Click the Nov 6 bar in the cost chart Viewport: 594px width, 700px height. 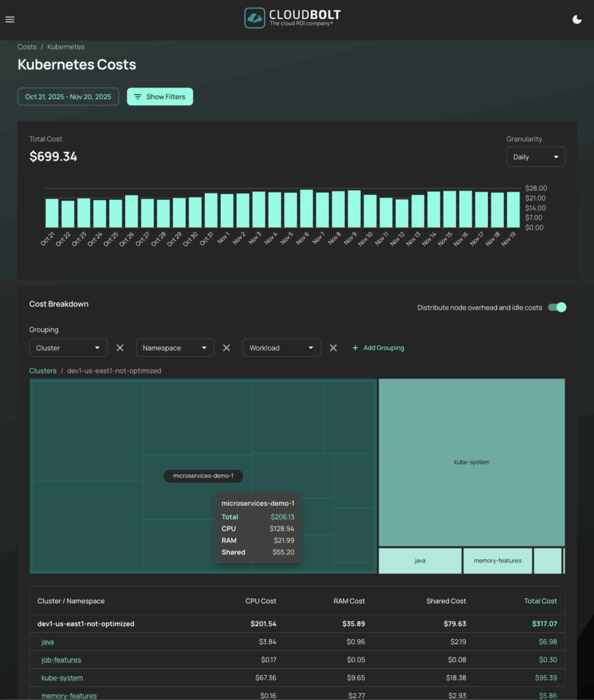pyautogui.click(x=306, y=208)
